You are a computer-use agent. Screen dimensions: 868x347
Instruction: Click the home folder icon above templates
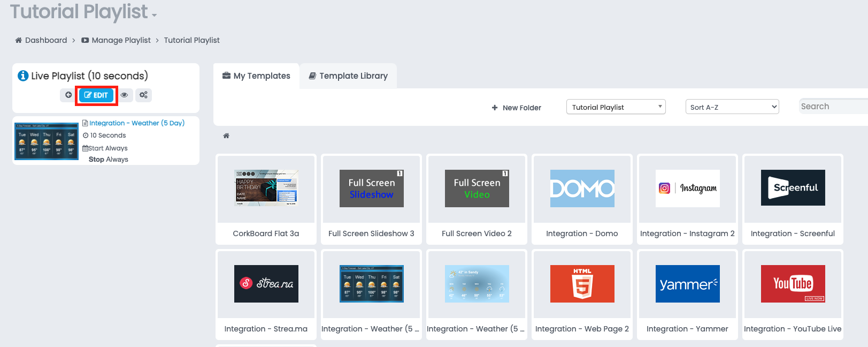coord(226,136)
